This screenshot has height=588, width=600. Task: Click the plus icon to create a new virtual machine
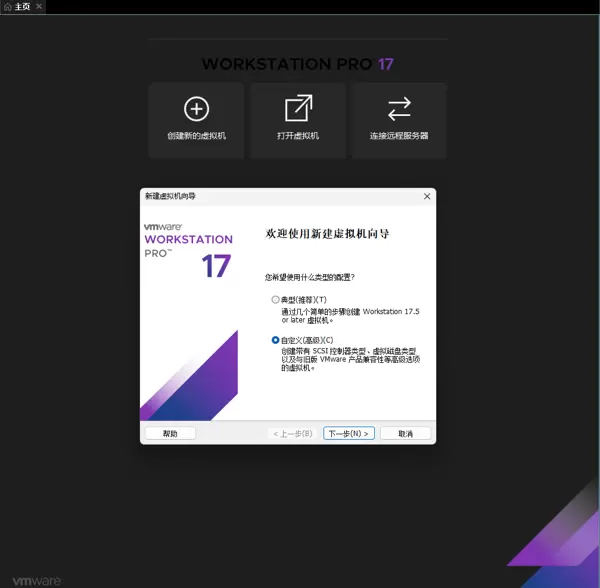click(196, 109)
